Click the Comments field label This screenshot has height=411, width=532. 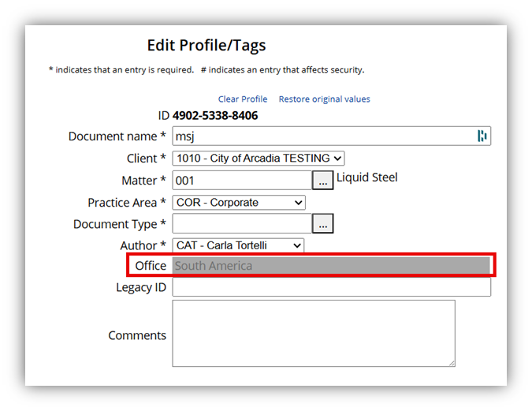coord(137,335)
